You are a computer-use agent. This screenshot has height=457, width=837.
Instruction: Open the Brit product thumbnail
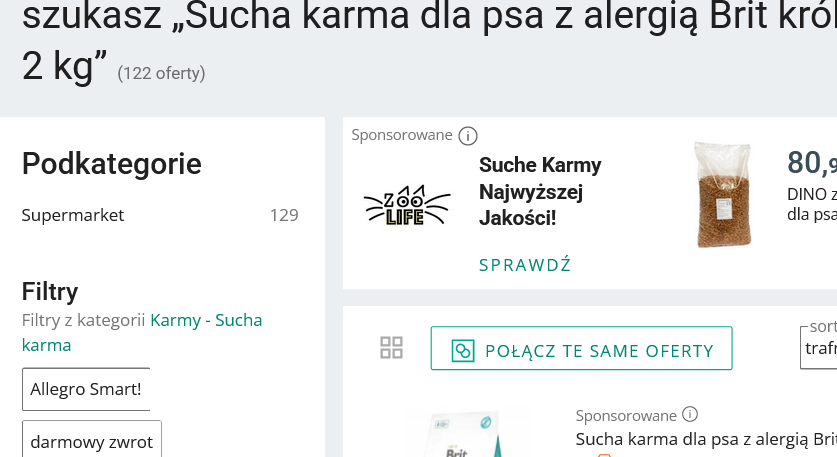tap(455, 435)
